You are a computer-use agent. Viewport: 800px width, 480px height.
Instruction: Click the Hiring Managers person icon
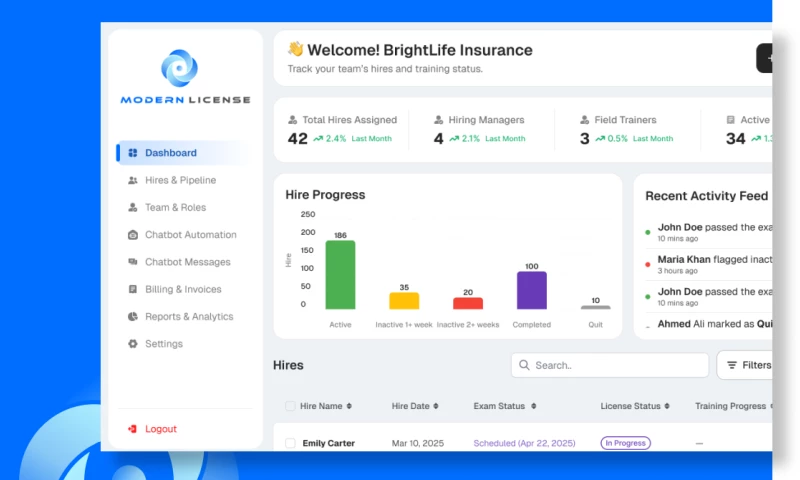tap(438, 120)
